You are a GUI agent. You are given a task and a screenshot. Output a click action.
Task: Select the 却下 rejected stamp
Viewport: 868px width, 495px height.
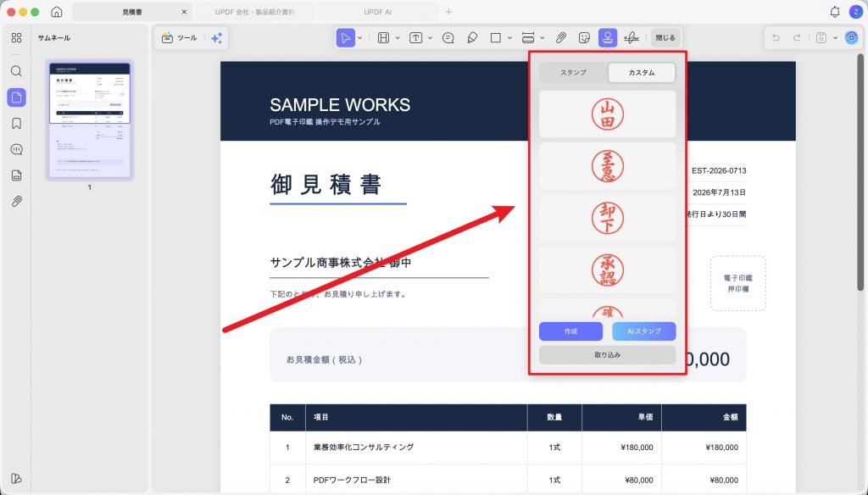tap(607, 218)
